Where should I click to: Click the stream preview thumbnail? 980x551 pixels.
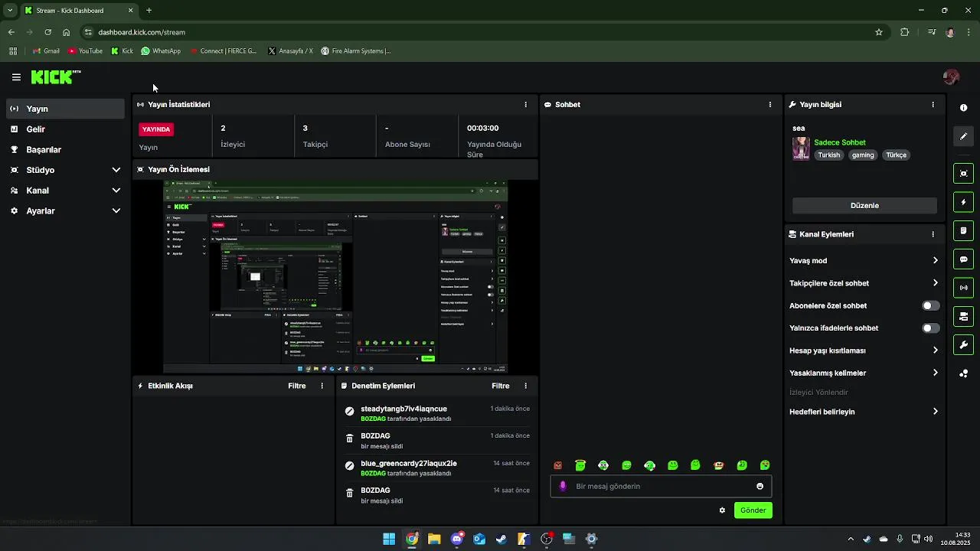(x=335, y=277)
